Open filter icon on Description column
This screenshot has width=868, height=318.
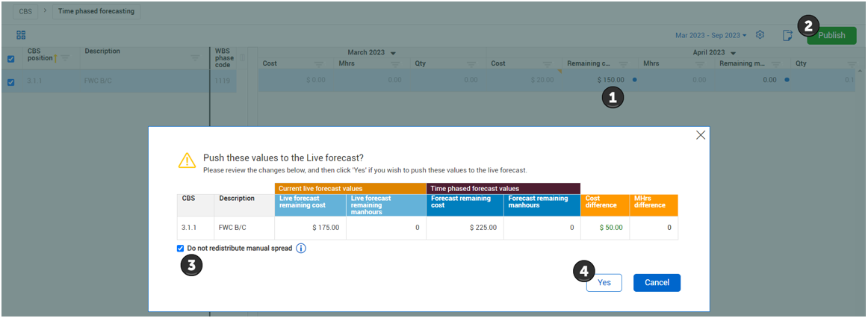pyautogui.click(x=196, y=58)
